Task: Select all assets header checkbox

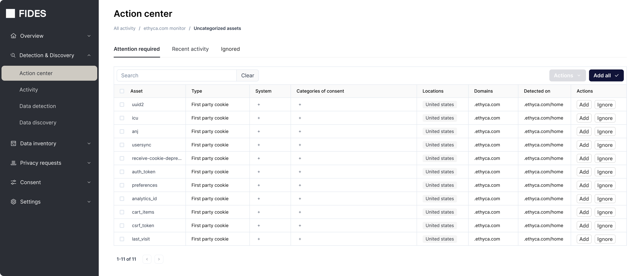Action: [122, 91]
